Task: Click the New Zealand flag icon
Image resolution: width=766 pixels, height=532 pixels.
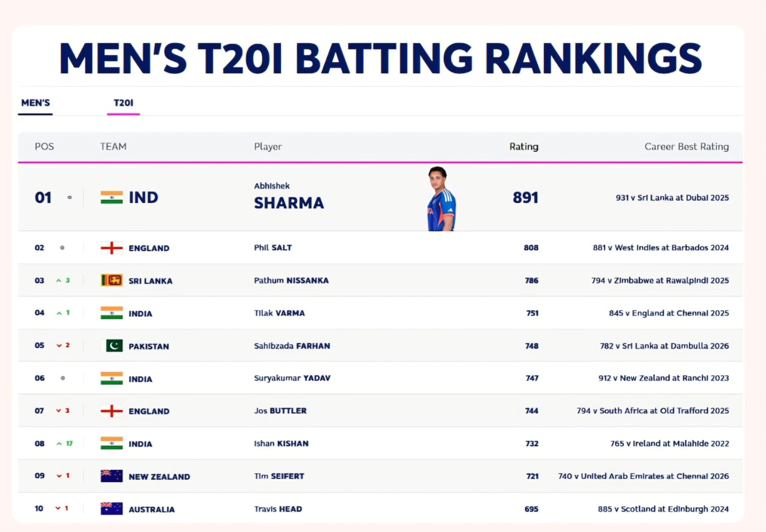Action: click(112, 476)
